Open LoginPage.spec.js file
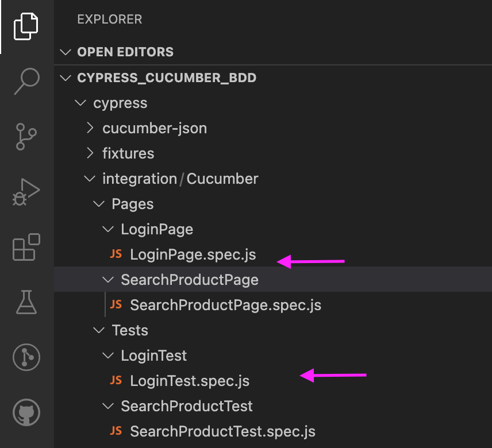492x448 pixels. pos(193,254)
